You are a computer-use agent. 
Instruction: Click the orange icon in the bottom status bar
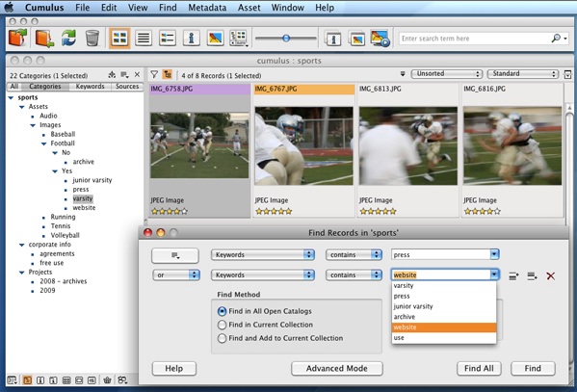point(27,380)
